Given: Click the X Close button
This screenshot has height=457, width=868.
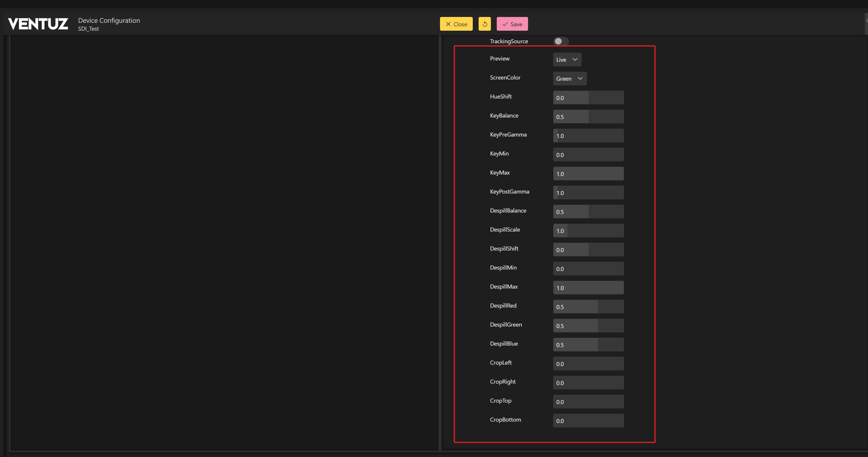Looking at the screenshot, I should (x=456, y=24).
